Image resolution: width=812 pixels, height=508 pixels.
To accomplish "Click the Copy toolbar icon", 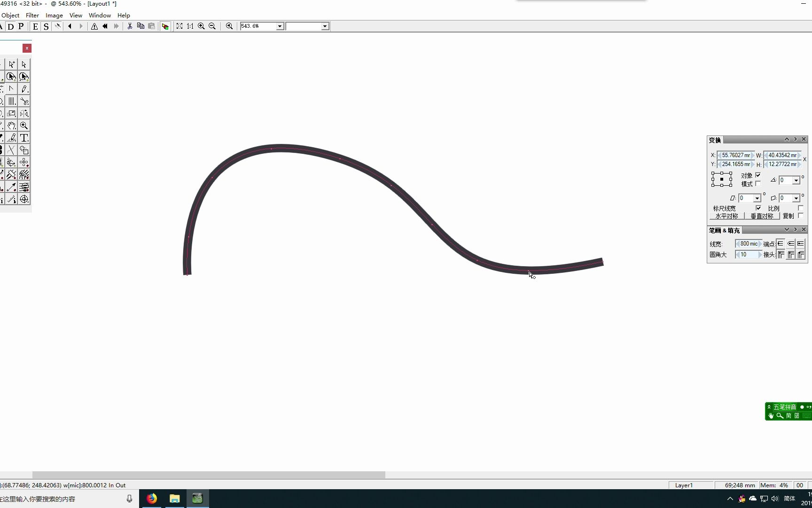I will tap(141, 26).
